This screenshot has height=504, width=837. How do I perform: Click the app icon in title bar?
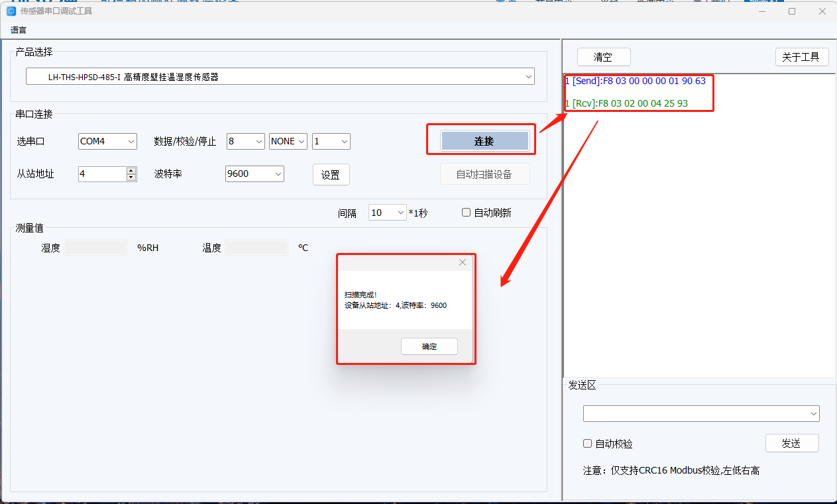11,11
